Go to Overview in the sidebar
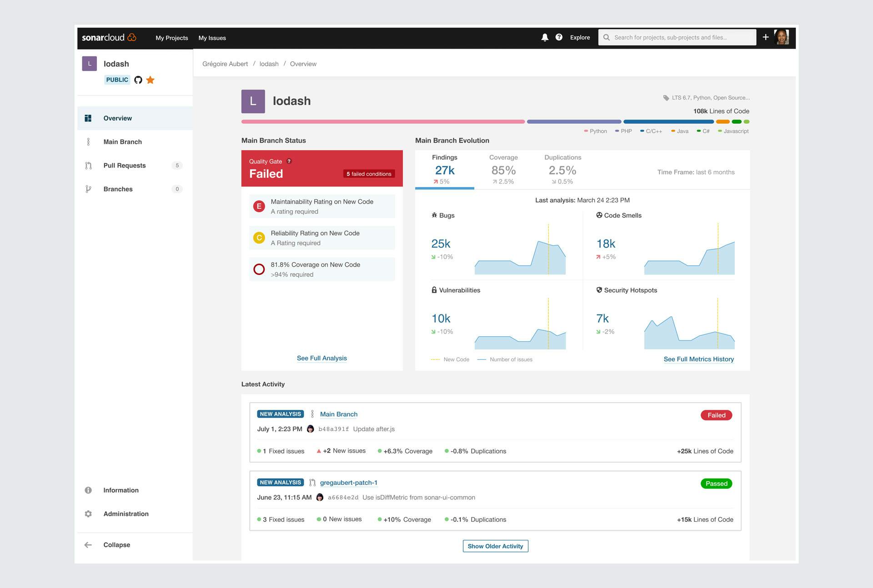This screenshot has height=588, width=873. pos(135,118)
